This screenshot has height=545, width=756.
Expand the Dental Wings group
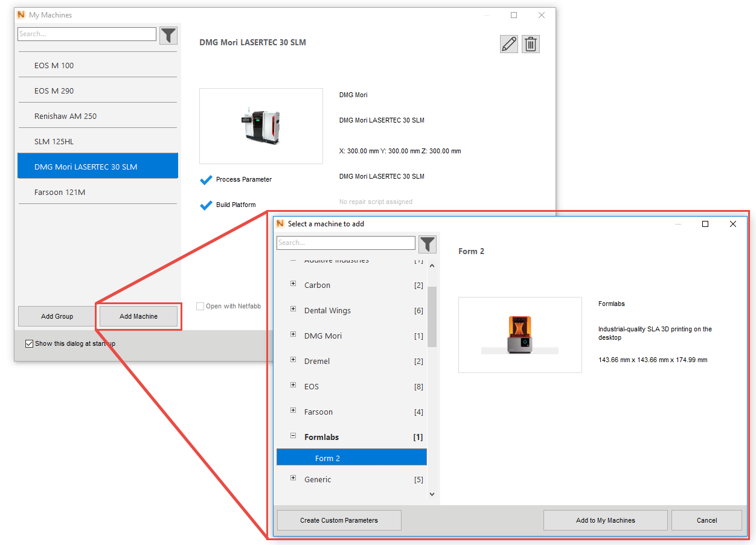(x=293, y=309)
